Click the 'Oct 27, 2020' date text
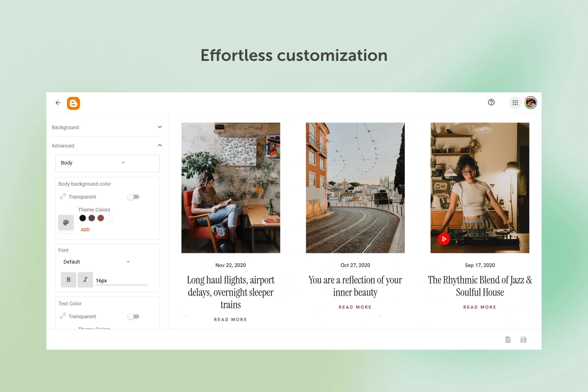This screenshot has height=392, width=588. click(355, 265)
